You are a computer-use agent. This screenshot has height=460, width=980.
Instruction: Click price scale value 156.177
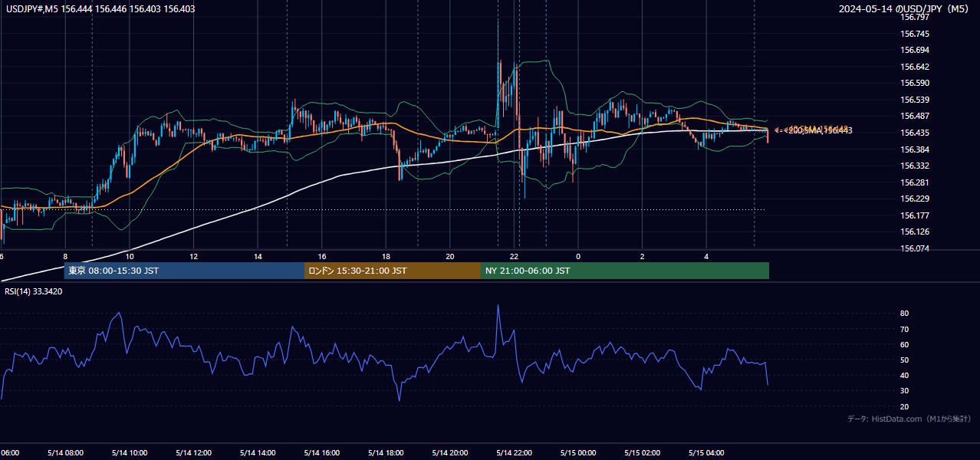913,215
